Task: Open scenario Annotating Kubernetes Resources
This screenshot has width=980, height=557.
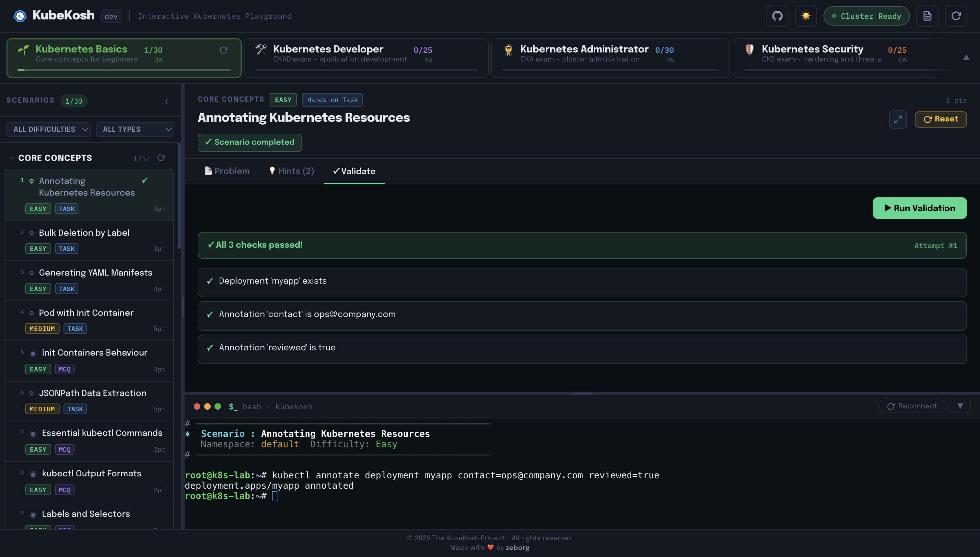Action: (x=89, y=195)
